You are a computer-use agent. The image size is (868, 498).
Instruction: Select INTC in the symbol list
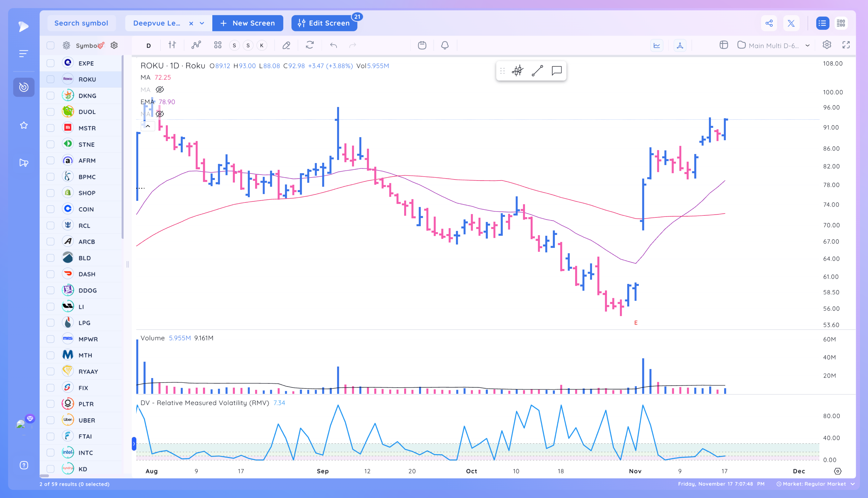pyautogui.click(x=81, y=453)
